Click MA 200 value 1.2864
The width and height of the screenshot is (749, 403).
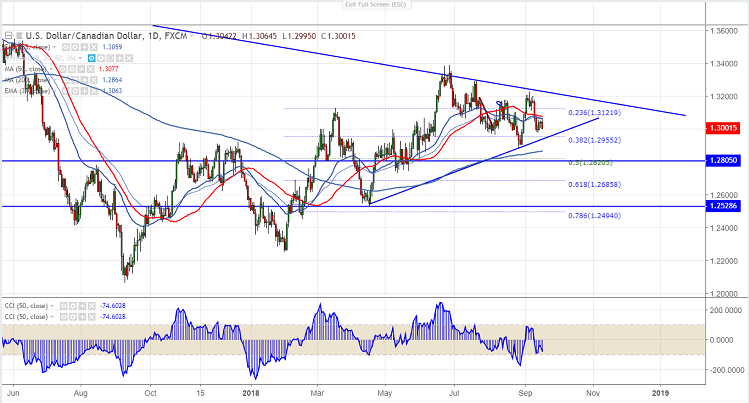click(x=112, y=80)
